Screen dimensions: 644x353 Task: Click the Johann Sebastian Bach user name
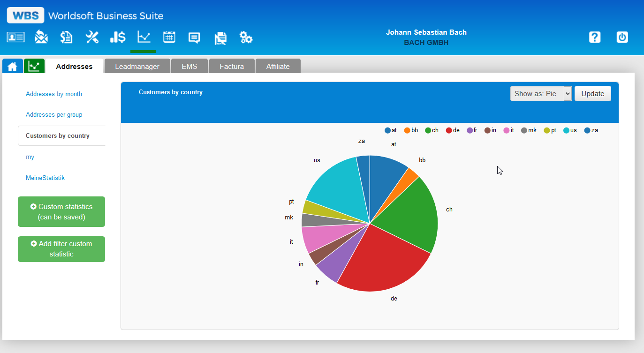point(426,32)
